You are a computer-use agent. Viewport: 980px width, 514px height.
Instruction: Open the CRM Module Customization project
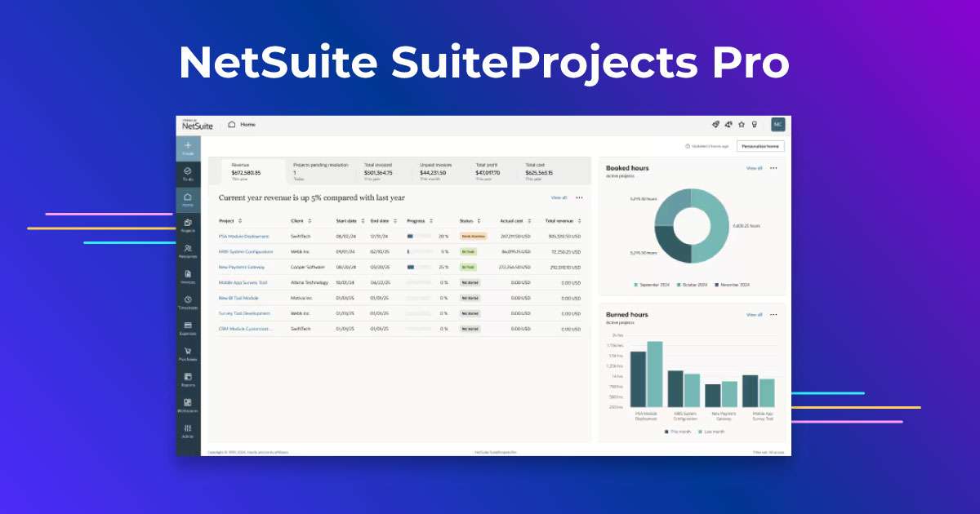[246, 329]
